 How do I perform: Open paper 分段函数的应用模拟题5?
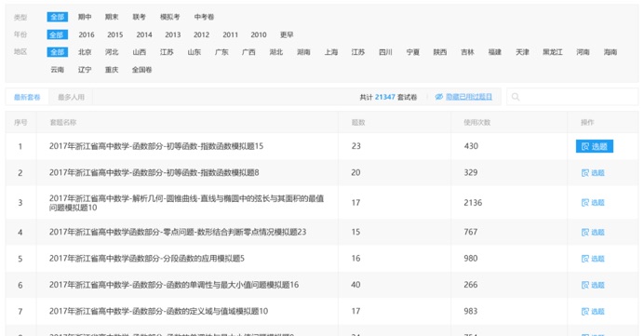click(x=147, y=259)
